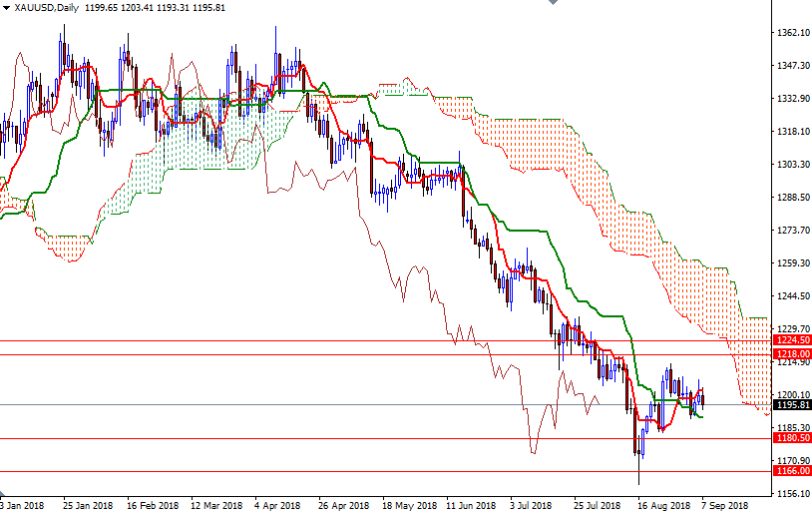Click the 16 Aug 2018 date label
Screen dimensions: 812x513
[x=662, y=506]
